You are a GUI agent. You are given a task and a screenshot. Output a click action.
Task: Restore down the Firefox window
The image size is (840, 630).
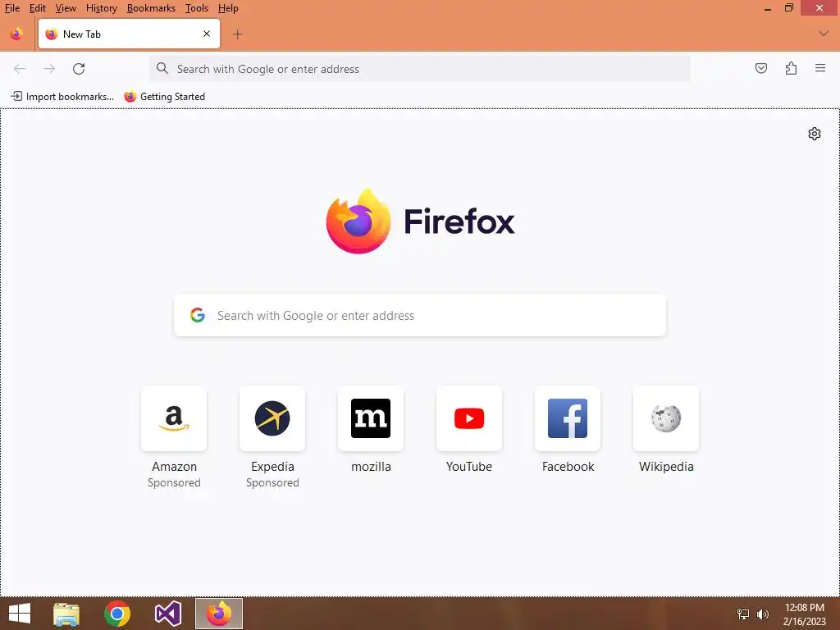(789, 7)
